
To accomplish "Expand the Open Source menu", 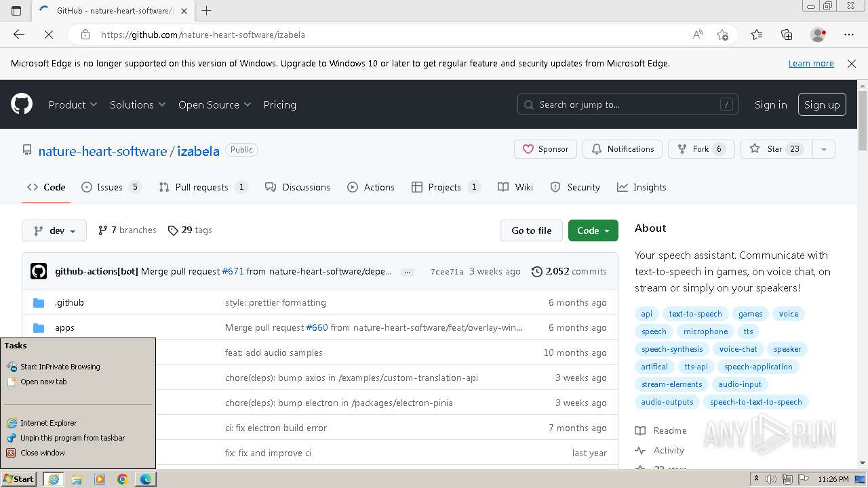I will (x=214, y=104).
